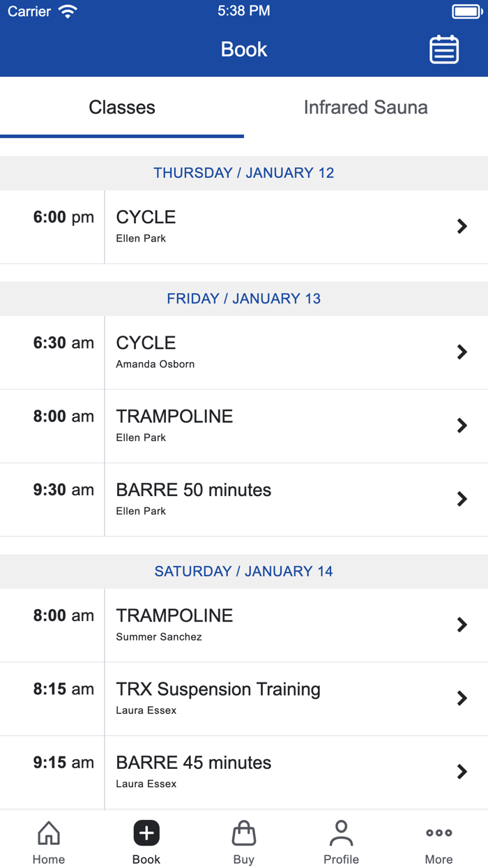Expand TRX Suspension Training chevron

pos(462,698)
